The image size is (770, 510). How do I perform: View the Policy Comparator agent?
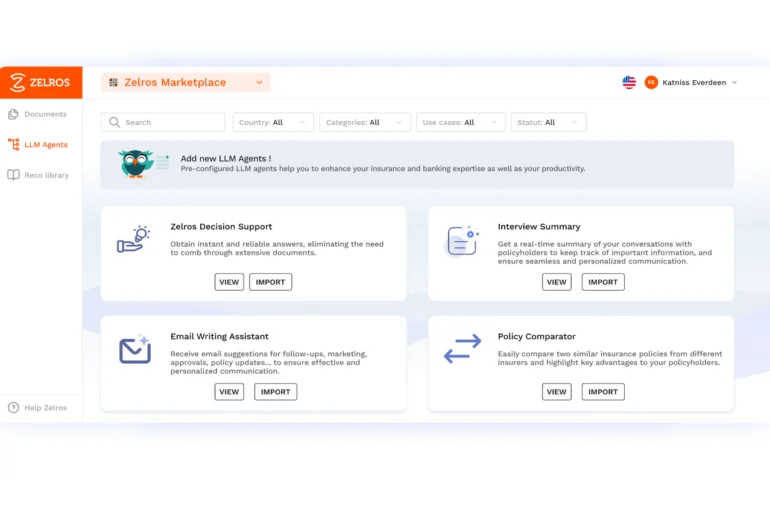pos(557,392)
